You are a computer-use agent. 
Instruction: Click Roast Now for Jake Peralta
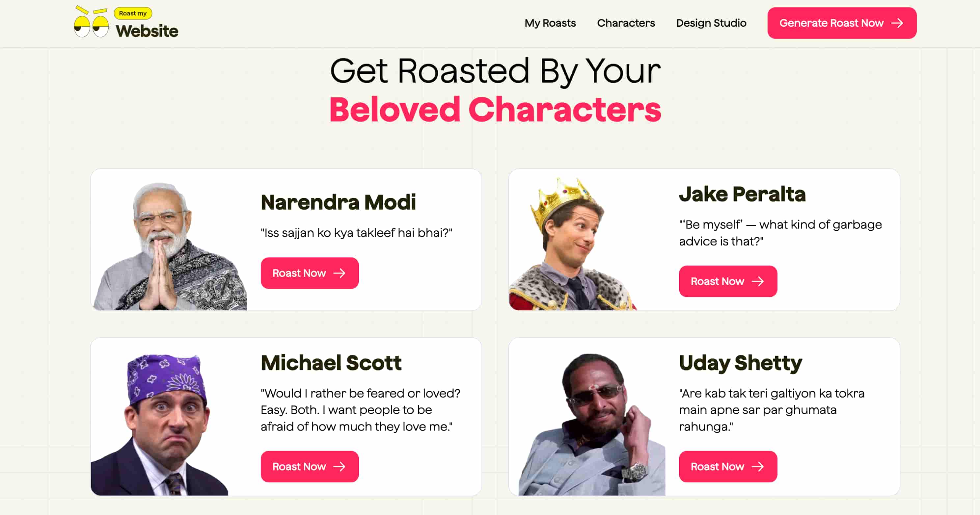(x=728, y=281)
